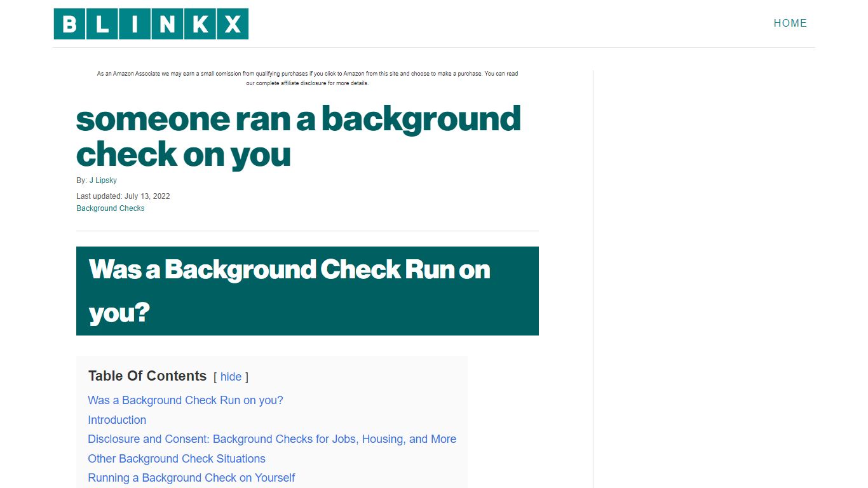Click the BLINKX logo
This screenshot has width=868, height=488.
[151, 24]
